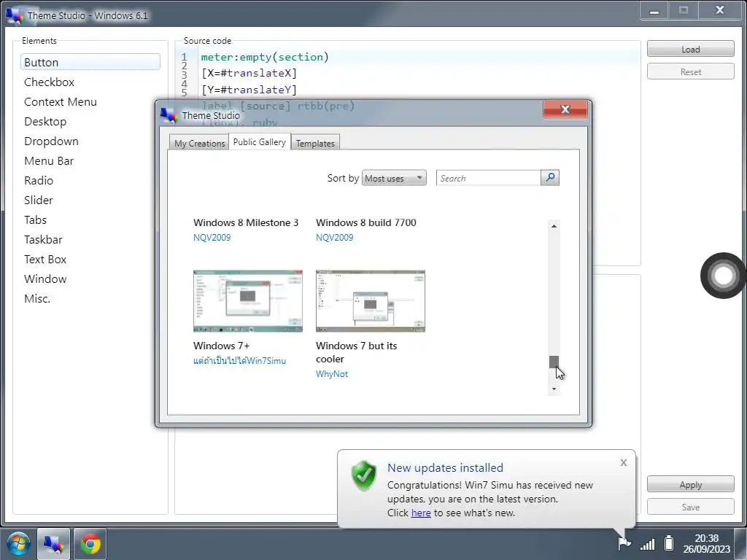747x560 pixels.
Task: Open the taskbar clock and date
Action: (x=706, y=543)
